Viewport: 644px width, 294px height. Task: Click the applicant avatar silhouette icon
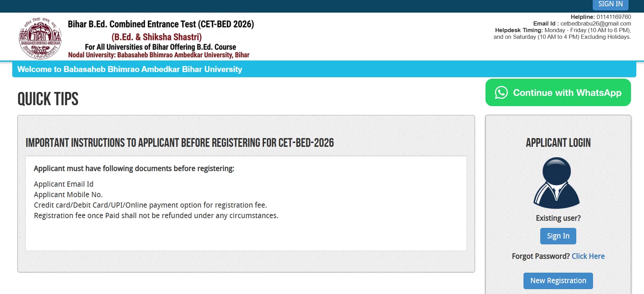pos(557,183)
